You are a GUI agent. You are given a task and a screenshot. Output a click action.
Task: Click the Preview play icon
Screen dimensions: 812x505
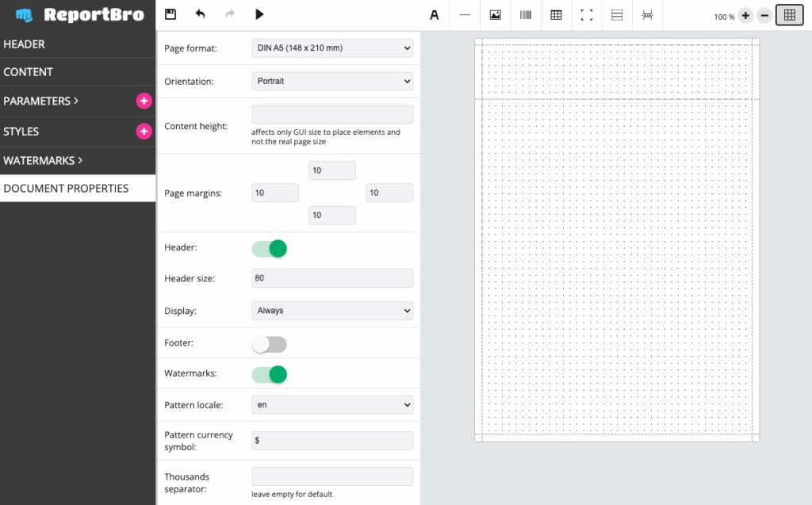click(x=259, y=14)
